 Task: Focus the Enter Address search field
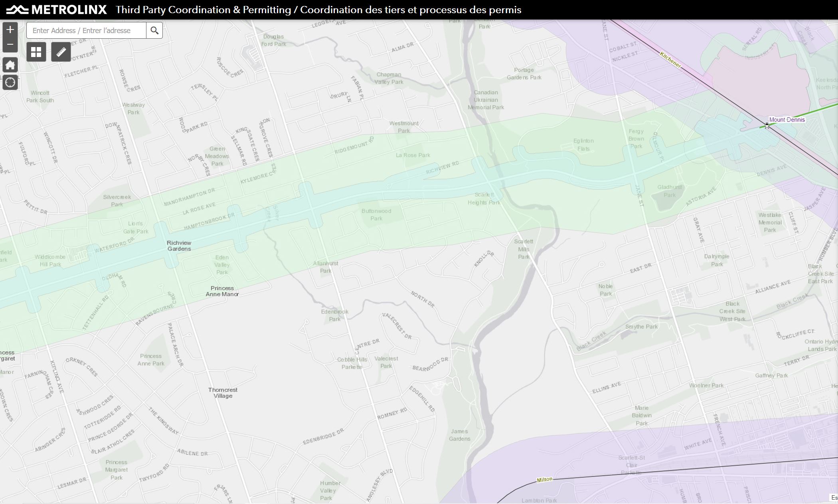coord(86,30)
